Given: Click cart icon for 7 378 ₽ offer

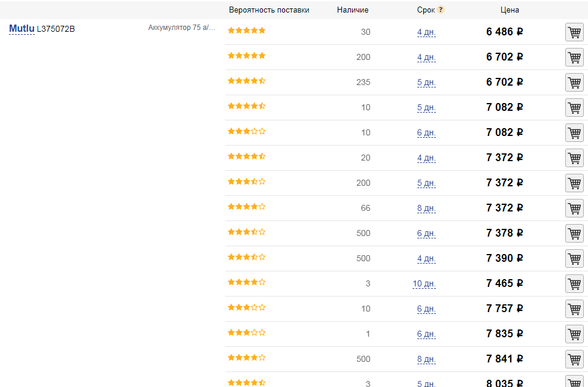Looking at the screenshot, I should (x=574, y=234).
